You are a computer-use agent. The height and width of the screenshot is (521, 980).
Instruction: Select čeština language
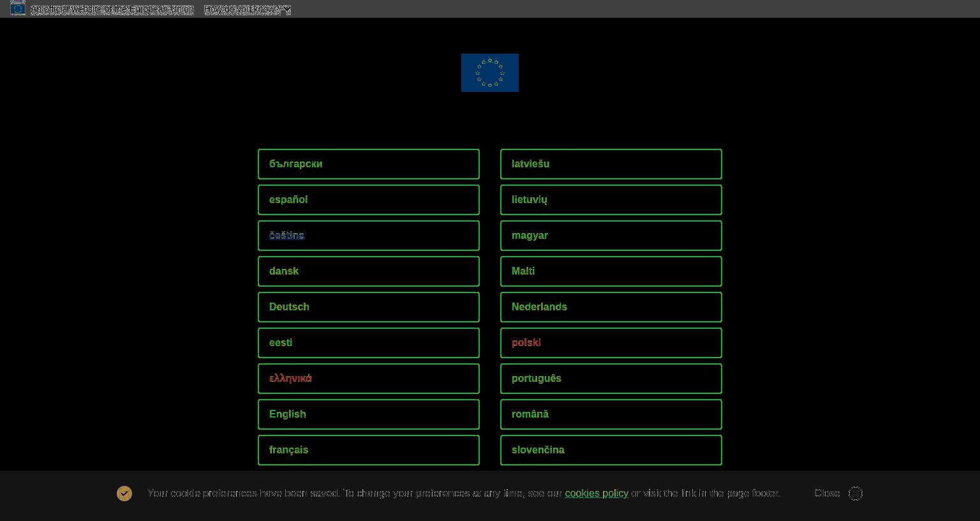pyautogui.click(x=369, y=236)
